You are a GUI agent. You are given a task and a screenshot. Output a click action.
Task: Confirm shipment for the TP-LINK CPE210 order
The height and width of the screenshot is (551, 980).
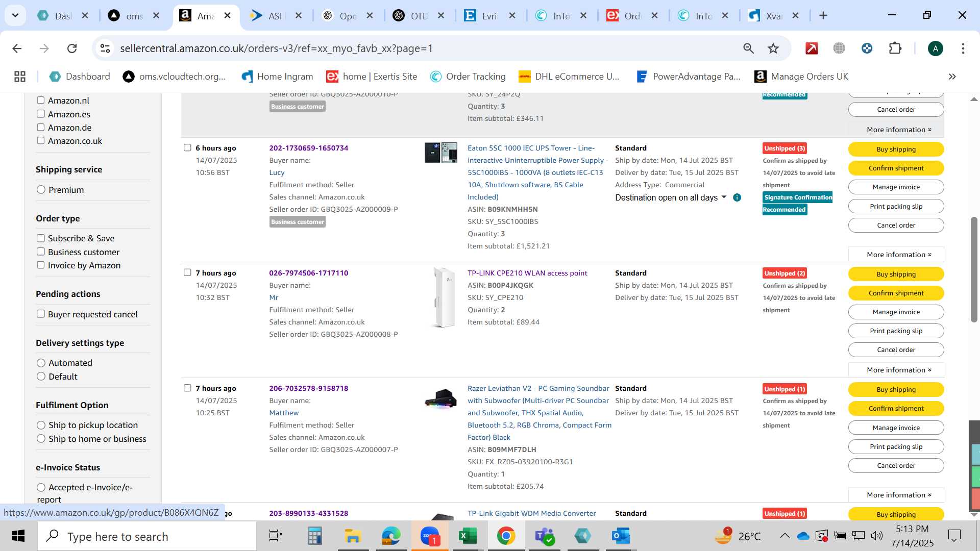pos(896,293)
